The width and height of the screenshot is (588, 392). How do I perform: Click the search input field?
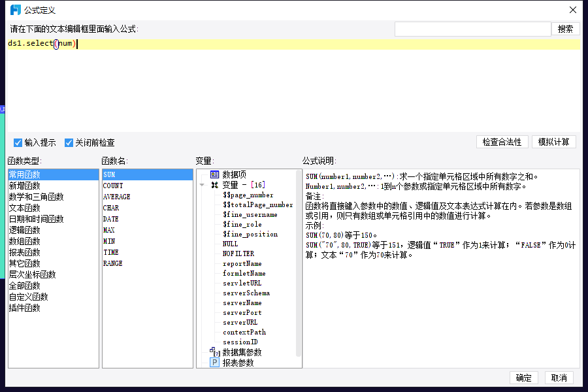click(x=472, y=29)
